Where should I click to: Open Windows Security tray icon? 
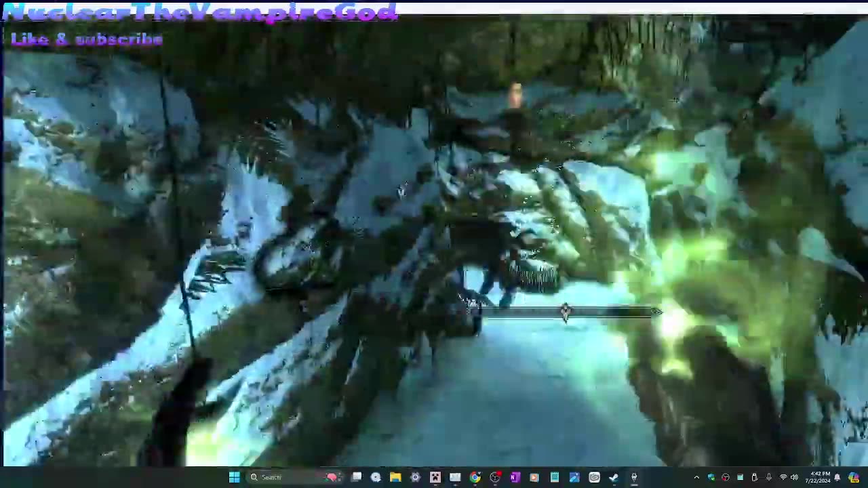tap(711, 477)
